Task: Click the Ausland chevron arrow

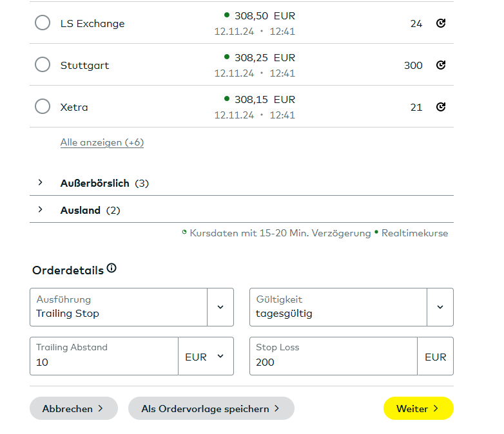Action: click(x=40, y=210)
